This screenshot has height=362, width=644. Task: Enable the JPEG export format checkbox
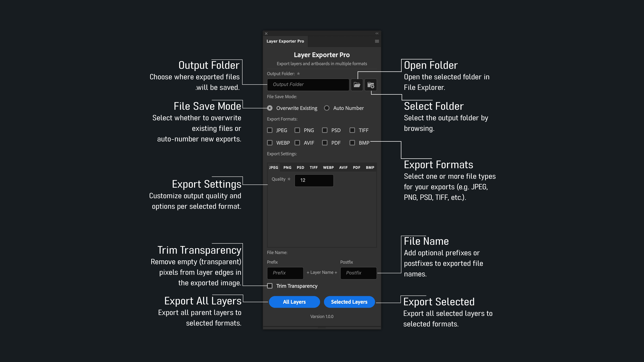point(270,130)
